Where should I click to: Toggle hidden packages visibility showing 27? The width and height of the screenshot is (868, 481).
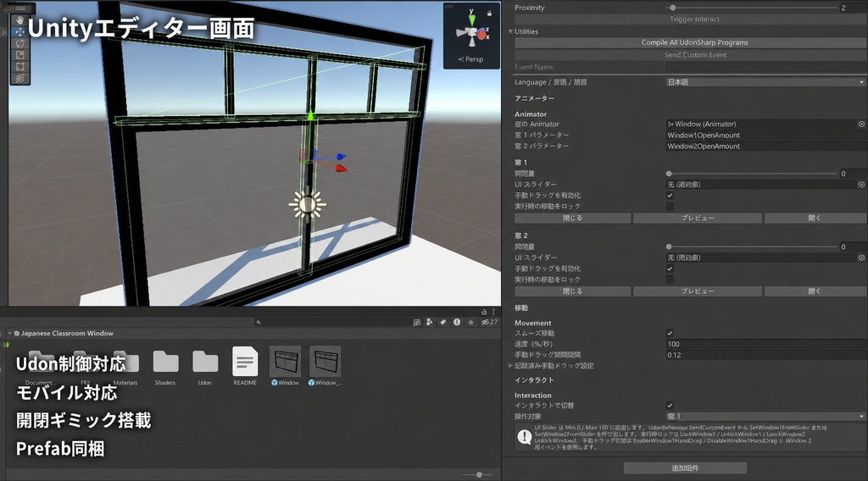(x=489, y=323)
